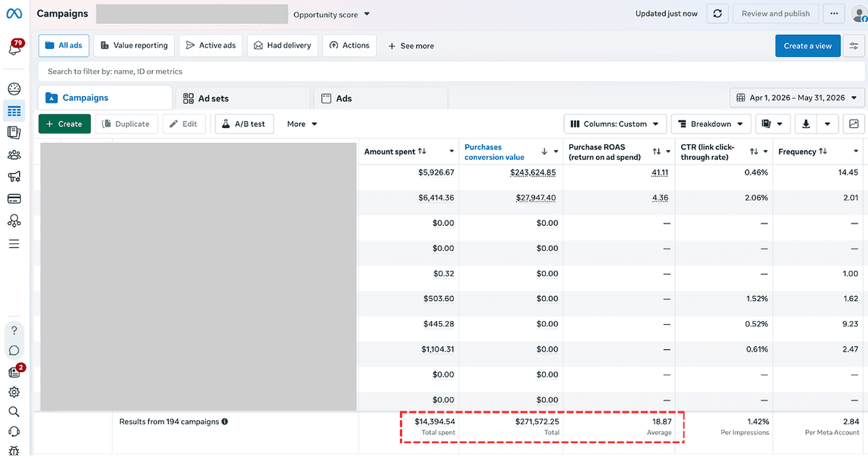Image resolution: width=868 pixels, height=458 pixels.
Task: Open Frequency column menu arrow
Action: pyautogui.click(x=856, y=151)
